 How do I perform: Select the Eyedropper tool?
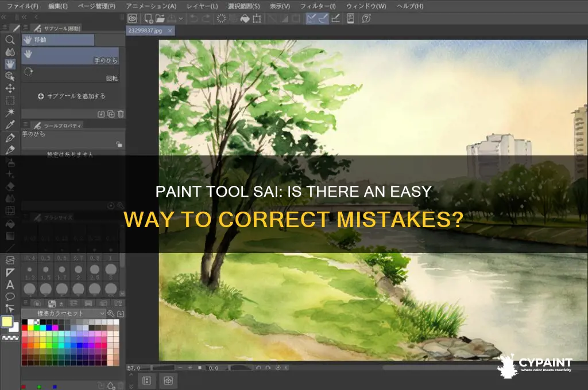point(10,125)
